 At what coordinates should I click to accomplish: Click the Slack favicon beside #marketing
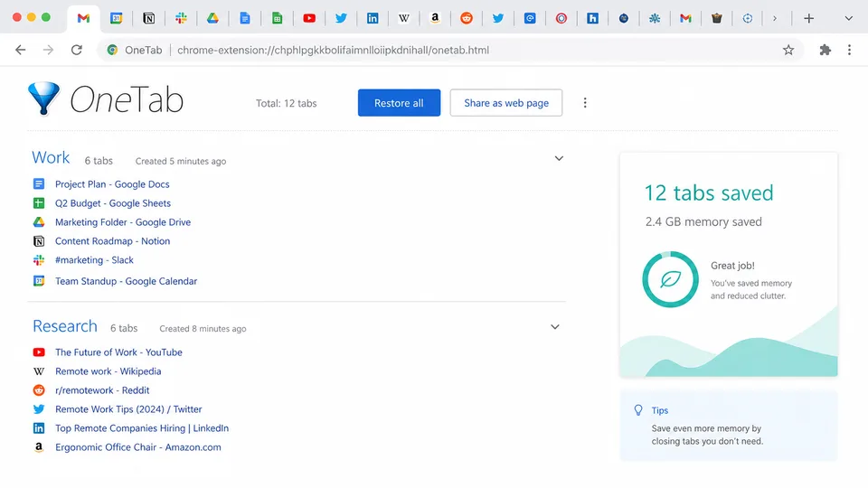(39, 260)
